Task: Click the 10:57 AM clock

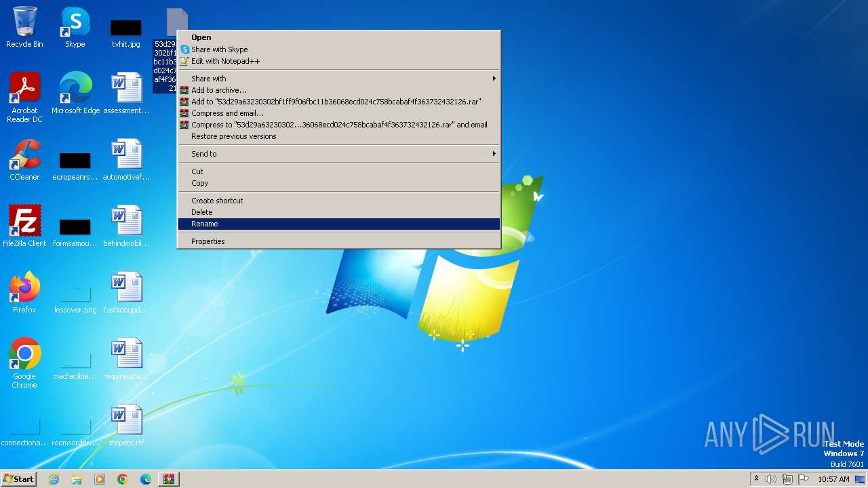Action: coord(833,479)
